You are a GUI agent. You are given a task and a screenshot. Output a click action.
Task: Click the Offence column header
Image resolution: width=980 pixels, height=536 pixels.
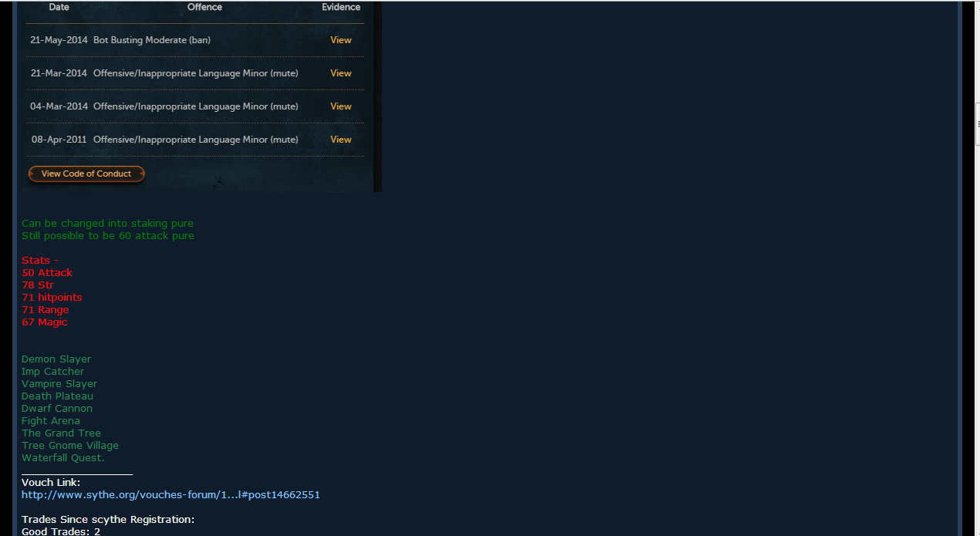204,7
